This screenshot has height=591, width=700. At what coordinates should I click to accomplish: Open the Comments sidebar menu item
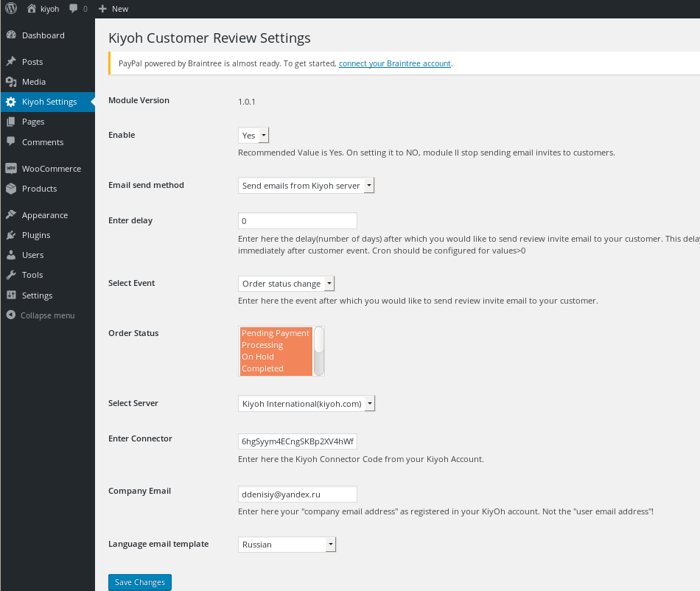point(48,142)
